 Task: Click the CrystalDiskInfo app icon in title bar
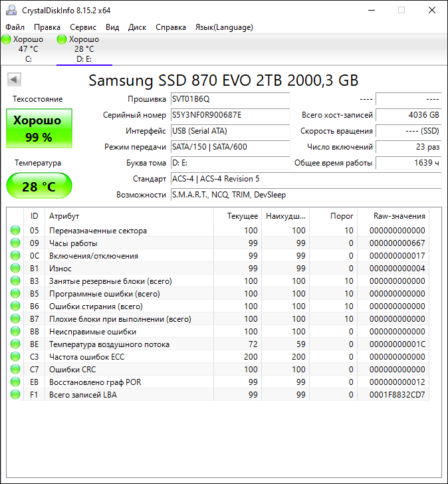pyautogui.click(x=11, y=10)
